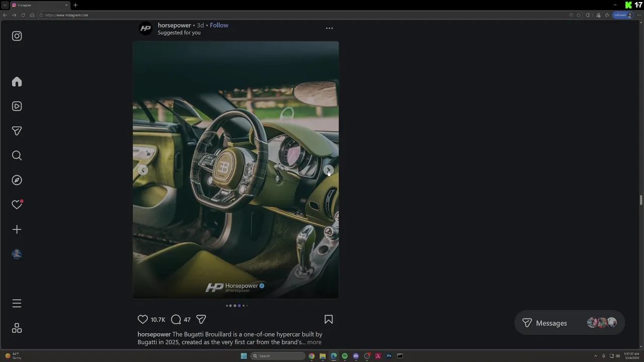Open Notifications heart icon in sidebar

(x=17, y=205)
